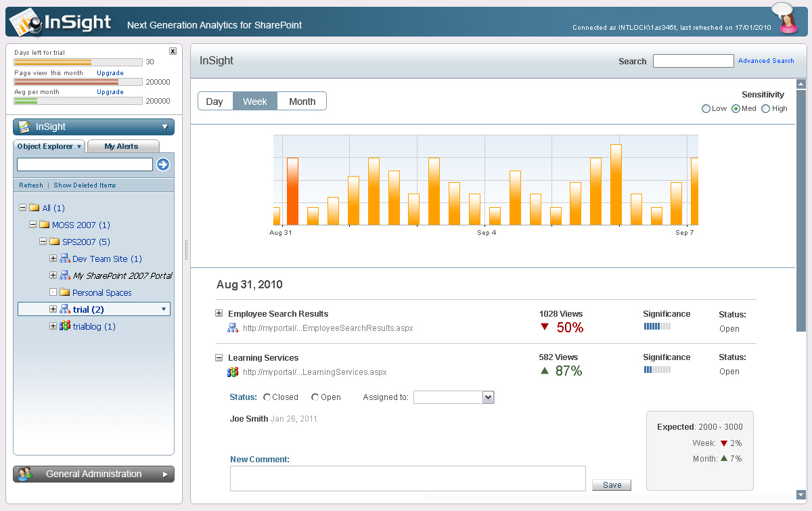Click the blue go arrow next to explorer search
This screenshot has height=511, width=812.
[162, 164]
